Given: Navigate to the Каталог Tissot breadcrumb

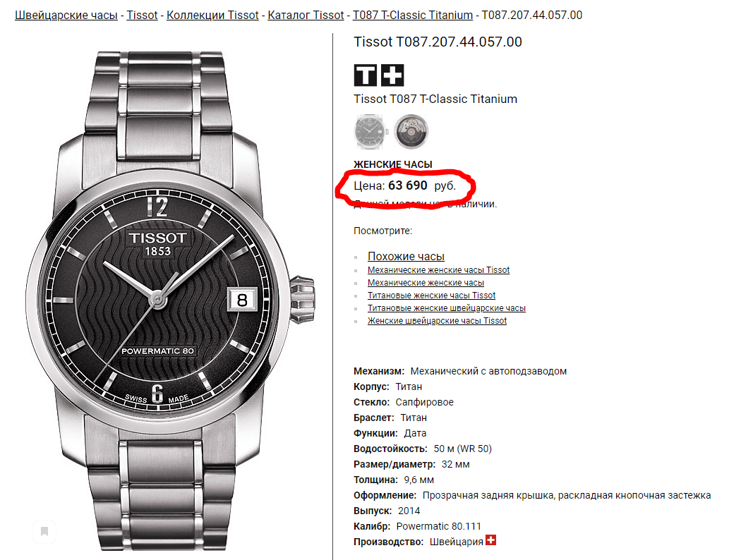Looking at the screenshot, I should point(306,16).
